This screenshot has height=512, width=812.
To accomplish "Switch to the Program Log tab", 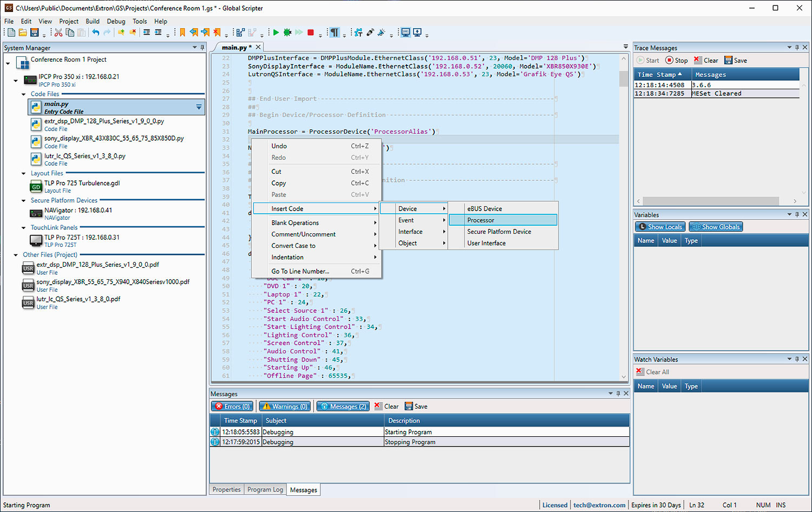I will 265,489.
